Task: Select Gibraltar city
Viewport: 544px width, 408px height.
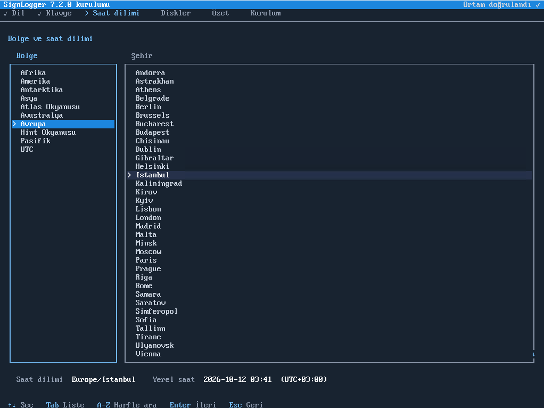Action: pyautogui.click(x=330, y=158)
